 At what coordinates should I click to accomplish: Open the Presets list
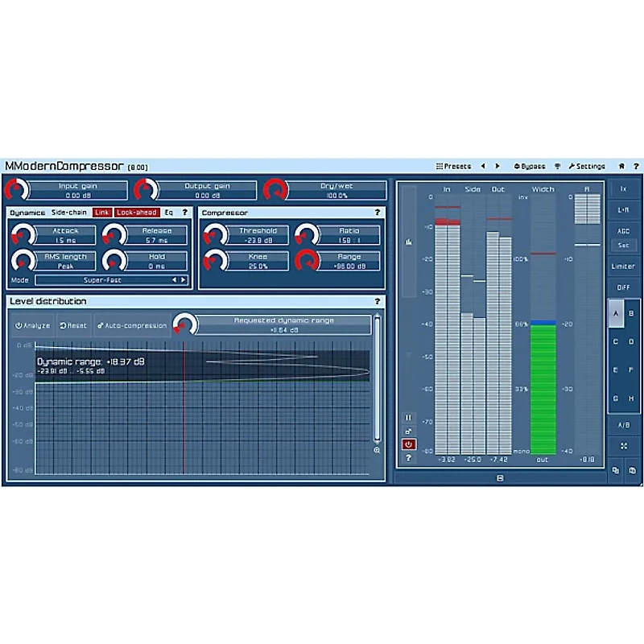[454, 166]
